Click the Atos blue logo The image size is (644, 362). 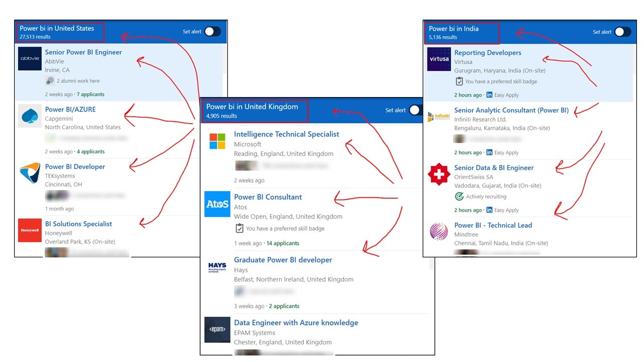click(217, 204)
